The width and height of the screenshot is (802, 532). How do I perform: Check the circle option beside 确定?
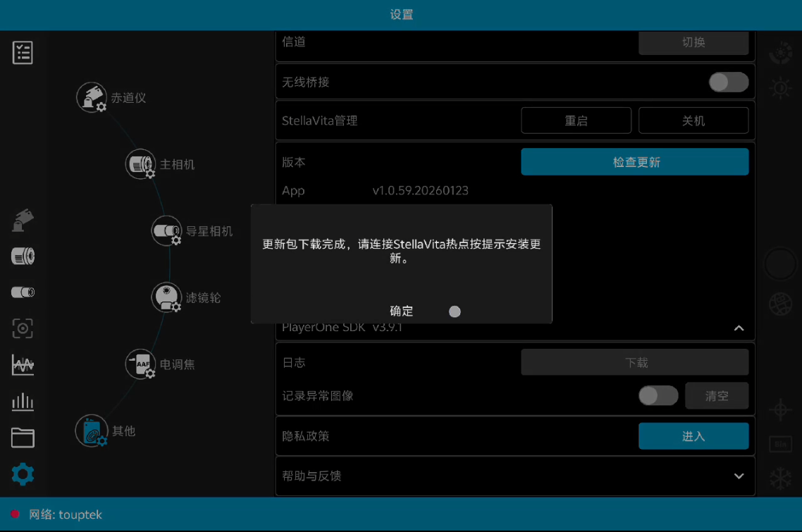click(455, 311)
